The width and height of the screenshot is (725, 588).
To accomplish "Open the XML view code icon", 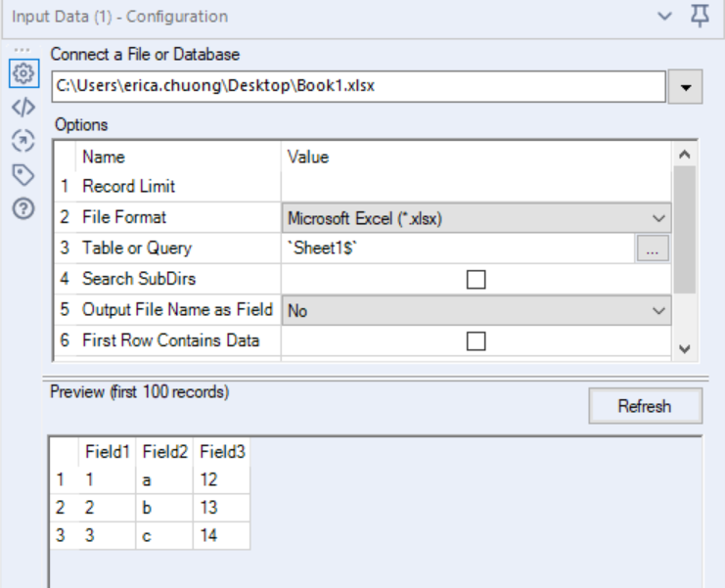I will click(x=23, y=108).
